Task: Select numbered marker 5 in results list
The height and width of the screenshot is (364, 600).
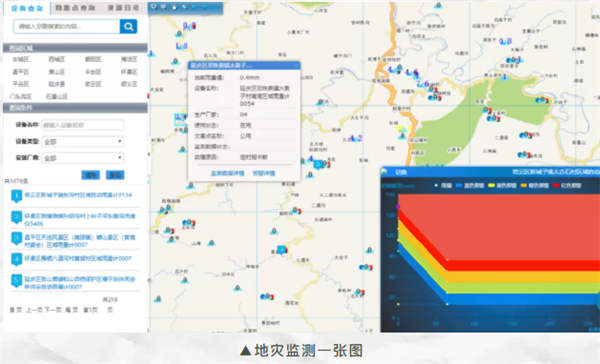Action: 16,280
